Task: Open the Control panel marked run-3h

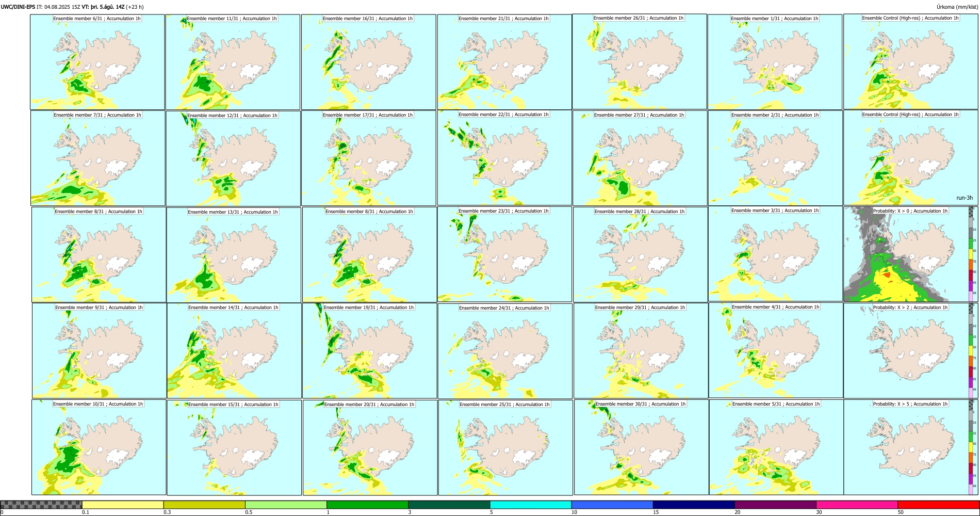Action: pos(911,158)
